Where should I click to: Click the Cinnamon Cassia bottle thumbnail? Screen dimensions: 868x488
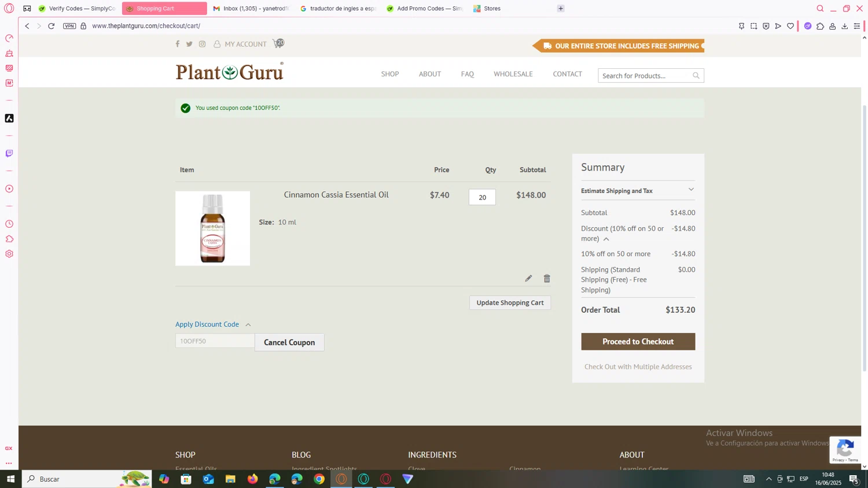click(212, 228)
